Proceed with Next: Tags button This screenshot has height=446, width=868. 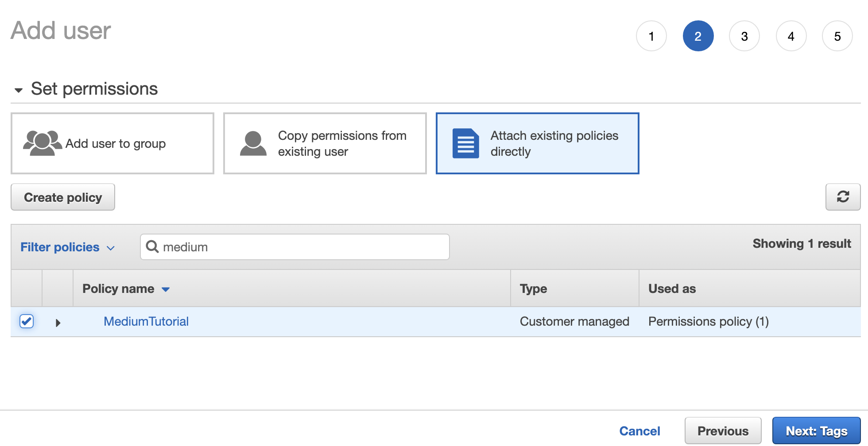(x=816, y=431)
